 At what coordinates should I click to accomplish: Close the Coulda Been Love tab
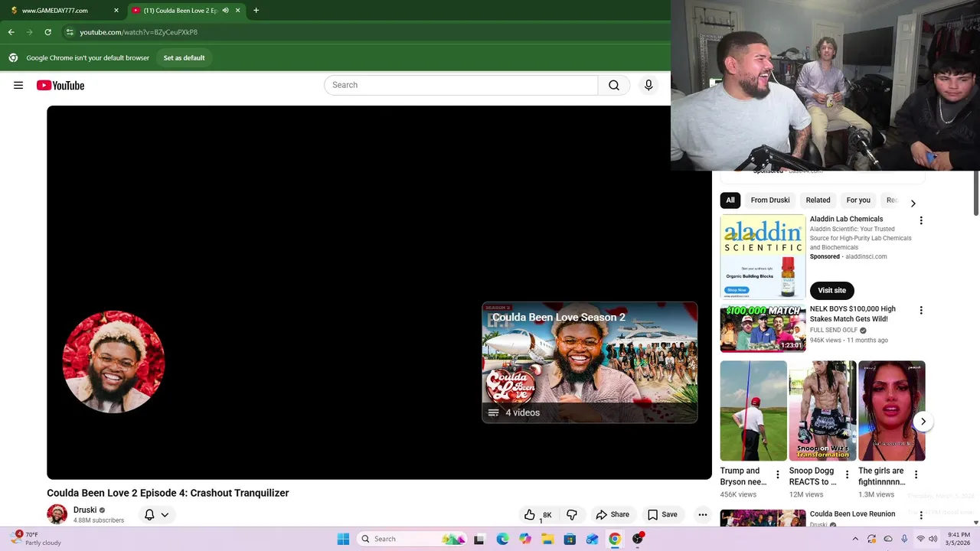click(x=237, y=11)
